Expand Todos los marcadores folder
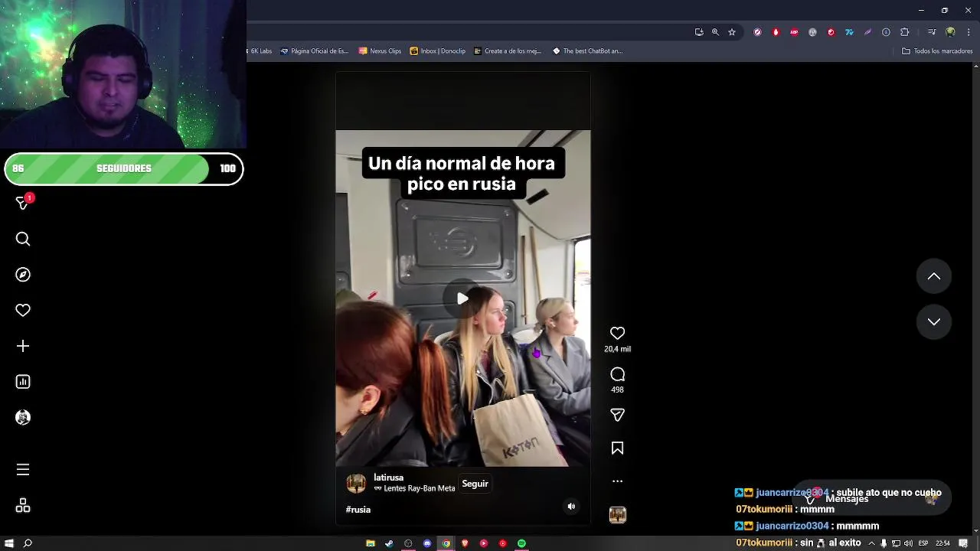Viewport: 980px width, 551px height. click(937, 51)
